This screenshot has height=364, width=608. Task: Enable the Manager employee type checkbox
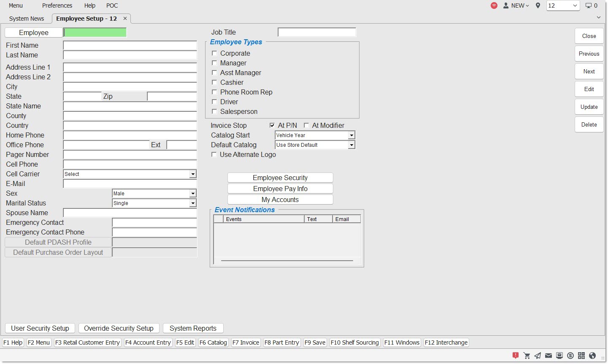(x=214, y=63)
